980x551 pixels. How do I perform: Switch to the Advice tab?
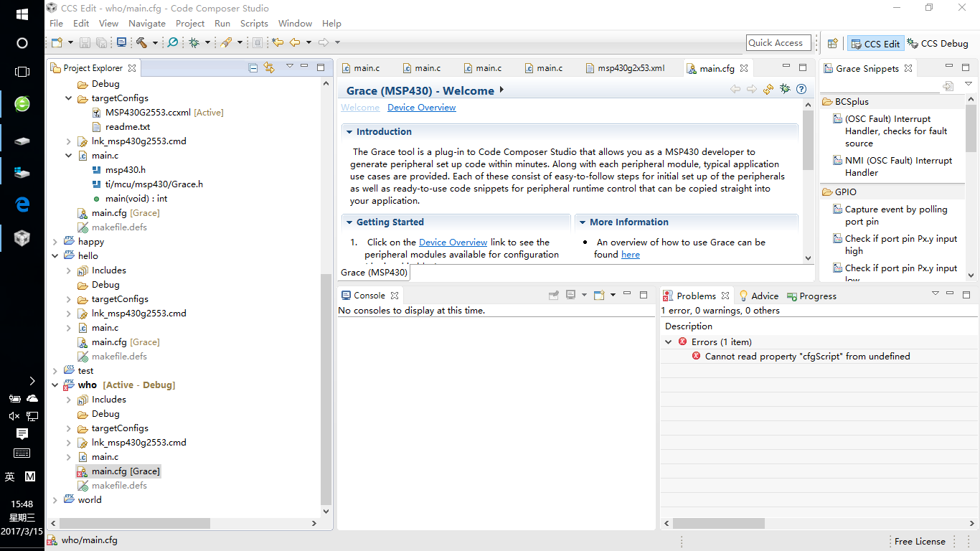point(758,296)
